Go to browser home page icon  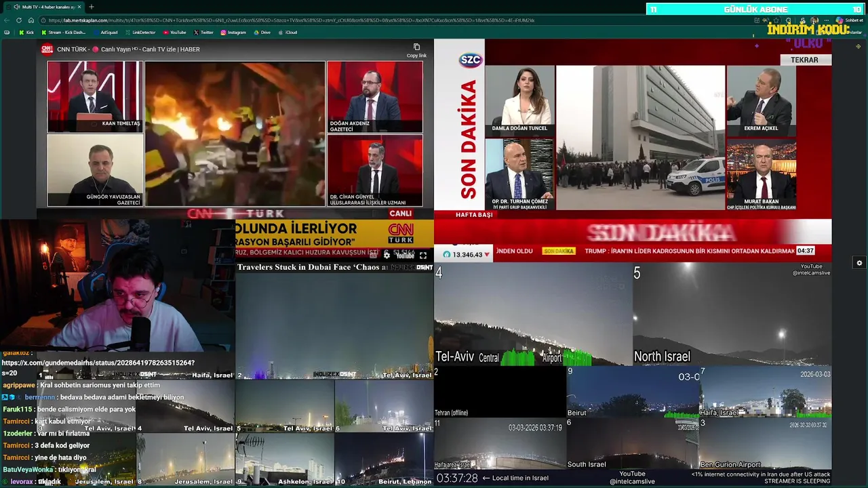coord(31,20)
